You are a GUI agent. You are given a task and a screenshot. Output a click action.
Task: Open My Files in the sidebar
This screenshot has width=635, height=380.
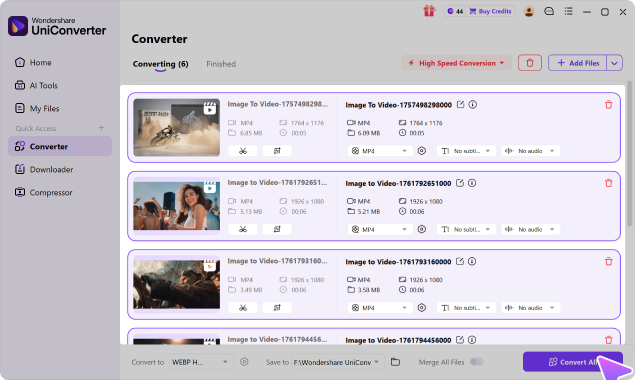60,109
